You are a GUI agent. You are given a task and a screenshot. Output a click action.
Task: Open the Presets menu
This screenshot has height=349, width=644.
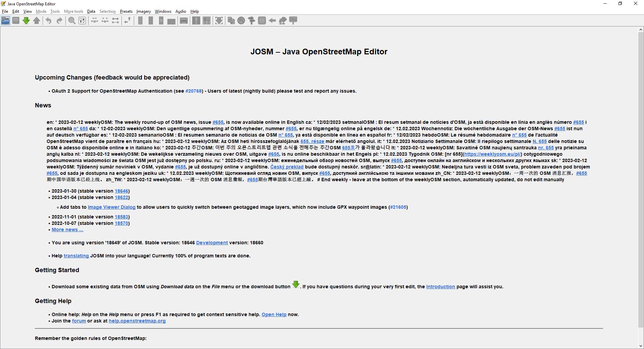[x=126, y=11]
